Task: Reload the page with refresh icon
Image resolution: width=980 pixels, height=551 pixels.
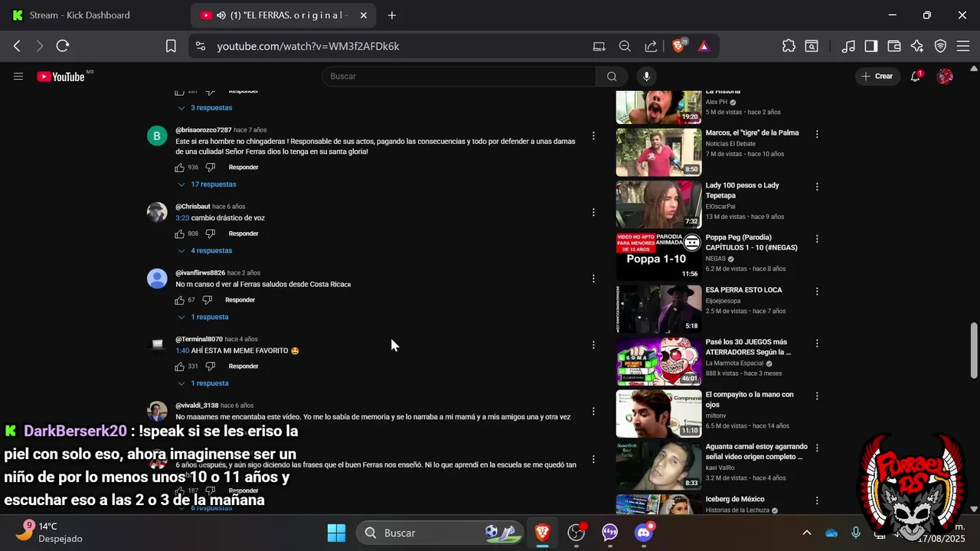Action: coord(63,46)
